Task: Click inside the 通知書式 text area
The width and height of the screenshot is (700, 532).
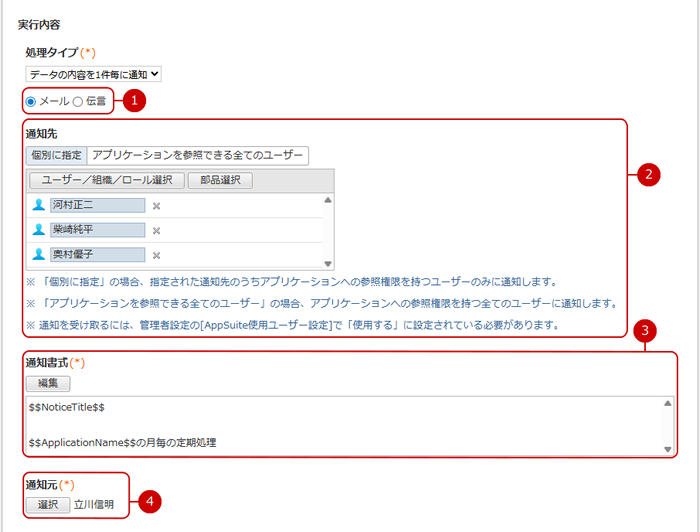Action: coord(340,425)
